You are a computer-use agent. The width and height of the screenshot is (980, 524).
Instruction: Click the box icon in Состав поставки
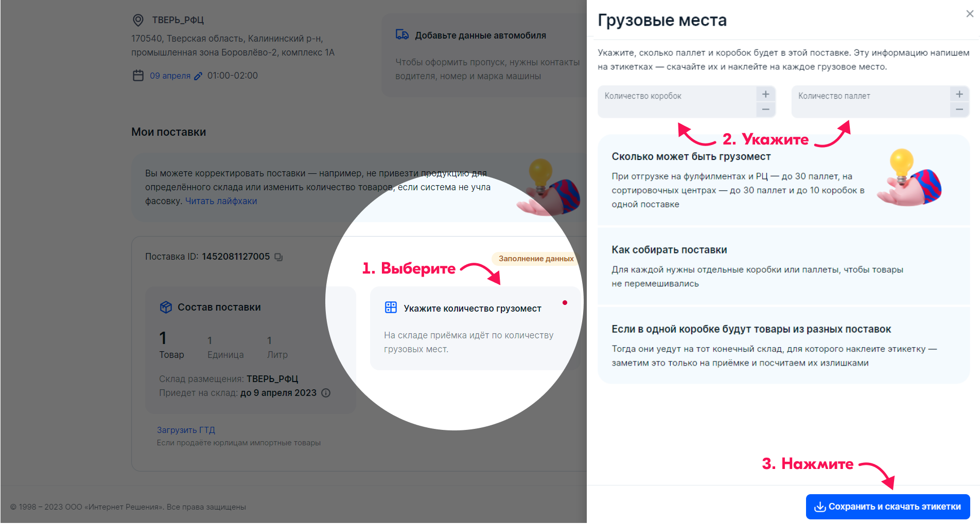point(166,307)
